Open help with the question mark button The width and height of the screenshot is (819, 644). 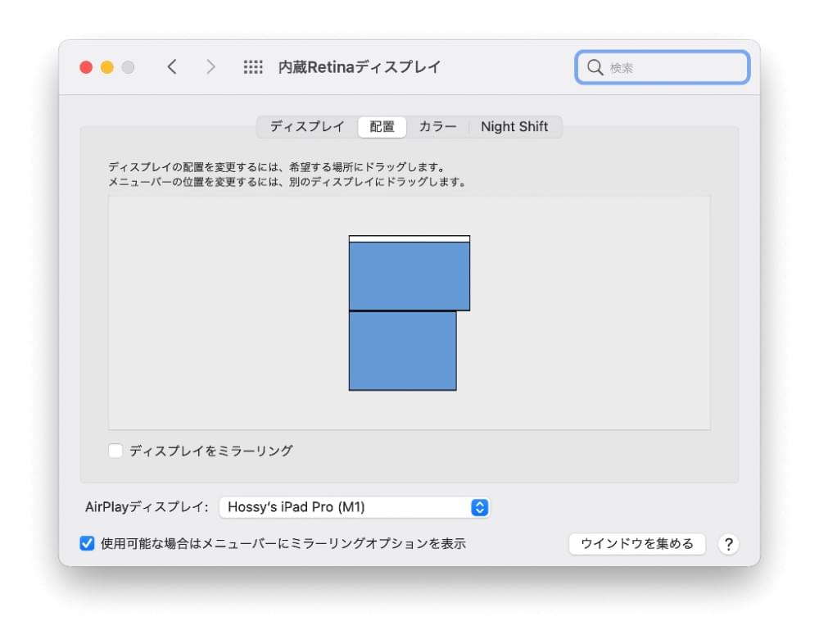(728, 544)
